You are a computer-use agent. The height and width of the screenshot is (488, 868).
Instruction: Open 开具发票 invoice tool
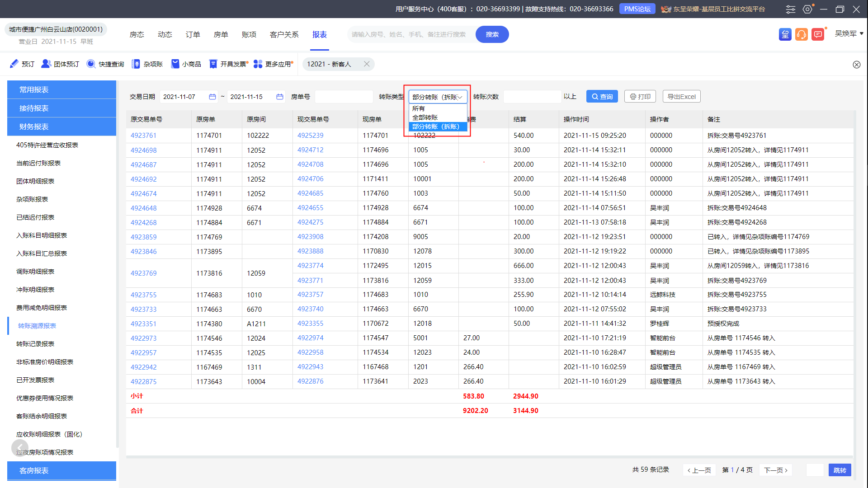pos(228,64)
